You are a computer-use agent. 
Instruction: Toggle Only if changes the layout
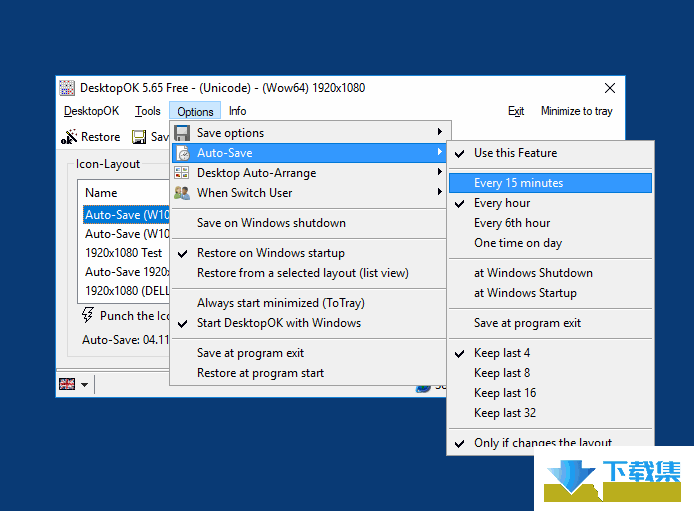pos(550,442)
